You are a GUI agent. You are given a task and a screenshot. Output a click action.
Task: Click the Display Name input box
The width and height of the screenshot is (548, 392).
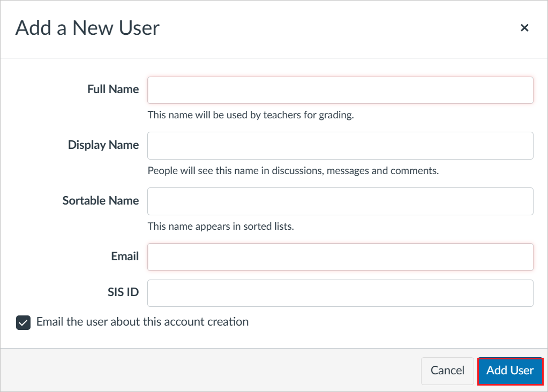coord(340,146)
